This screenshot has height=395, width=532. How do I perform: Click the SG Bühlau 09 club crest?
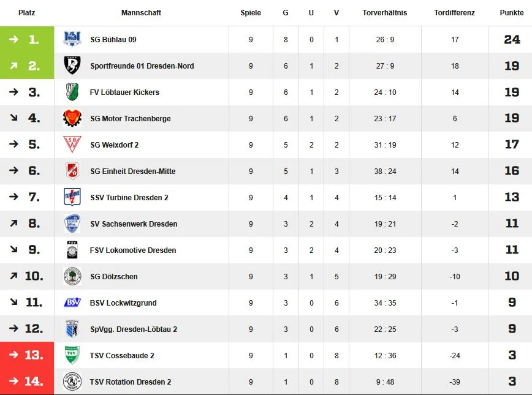pos(72,39)
